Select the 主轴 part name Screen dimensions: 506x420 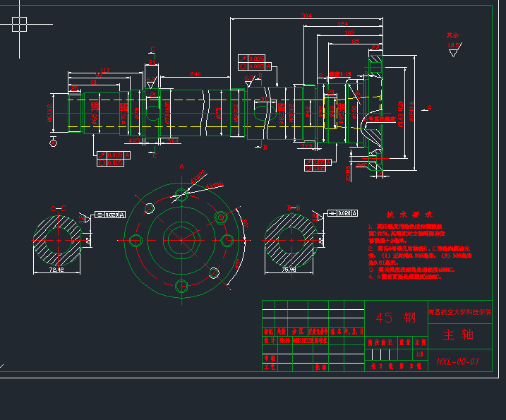tap(458, 335)
